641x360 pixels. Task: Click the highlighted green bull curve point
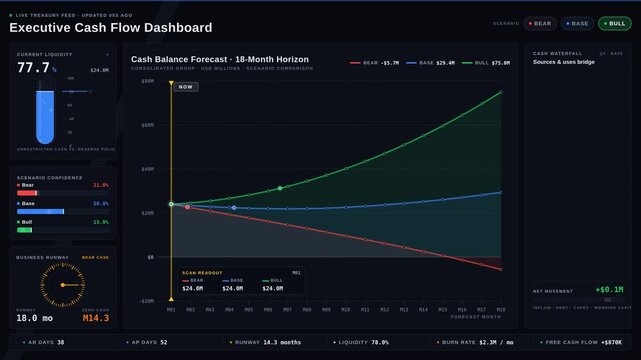click(280, 188)
